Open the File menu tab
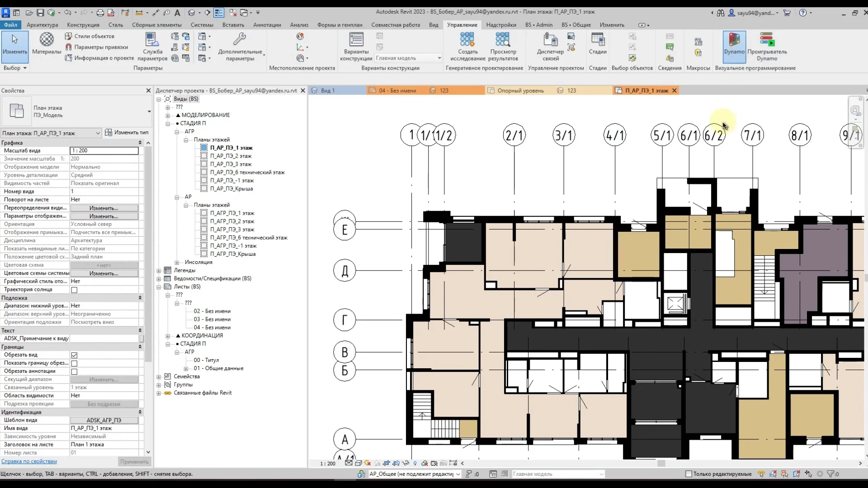The image size is (868, 488). coord(10,25)
